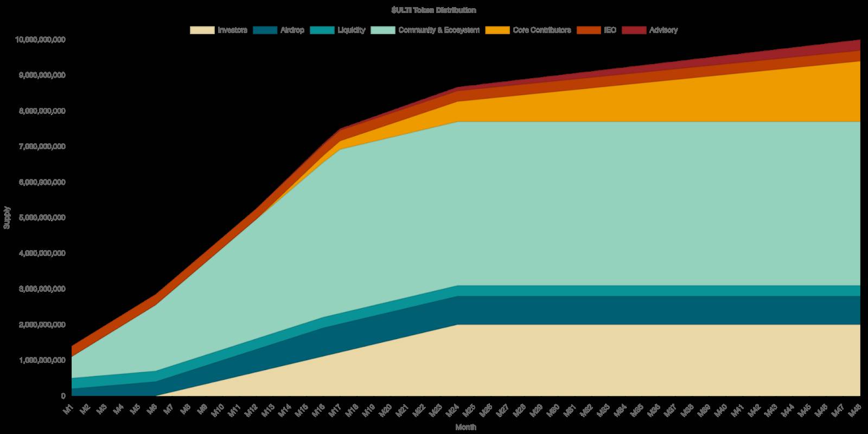Hide the Airdrop series via its label
Screen dimensions: 868x434
[x=292, y=30]
